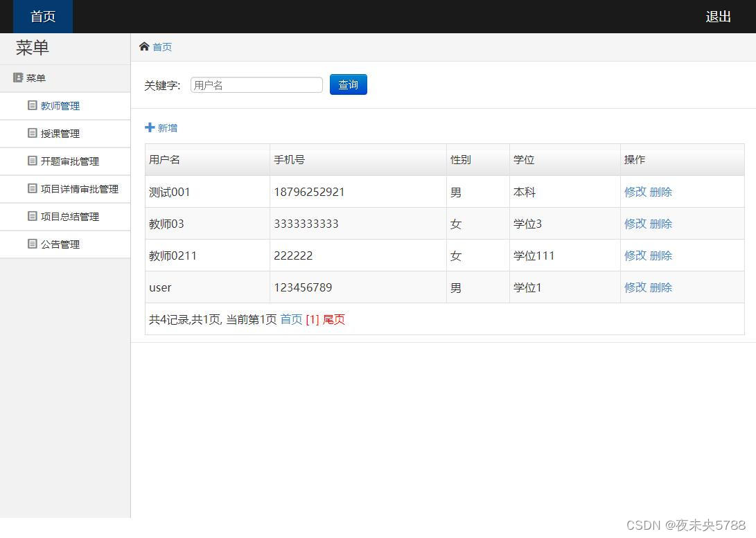Open 授课管理 menu item
The image size is (756, 538).
(60, 134)
